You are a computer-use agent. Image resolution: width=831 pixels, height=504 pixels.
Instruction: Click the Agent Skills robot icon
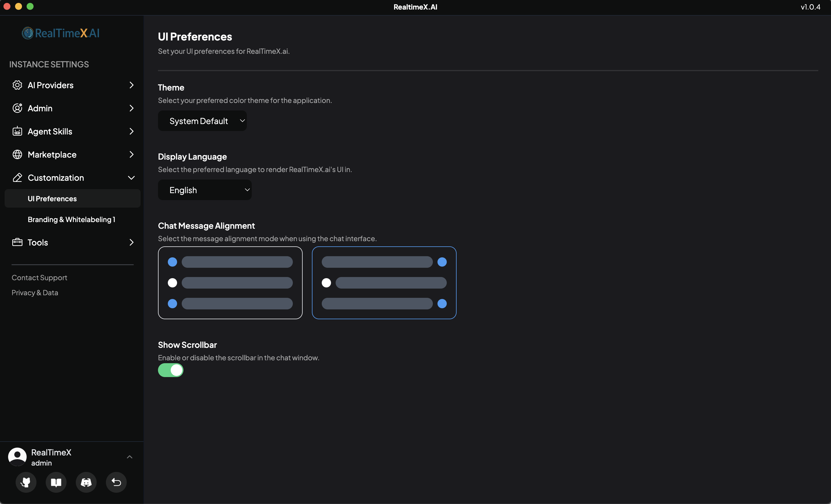[17, 131]
